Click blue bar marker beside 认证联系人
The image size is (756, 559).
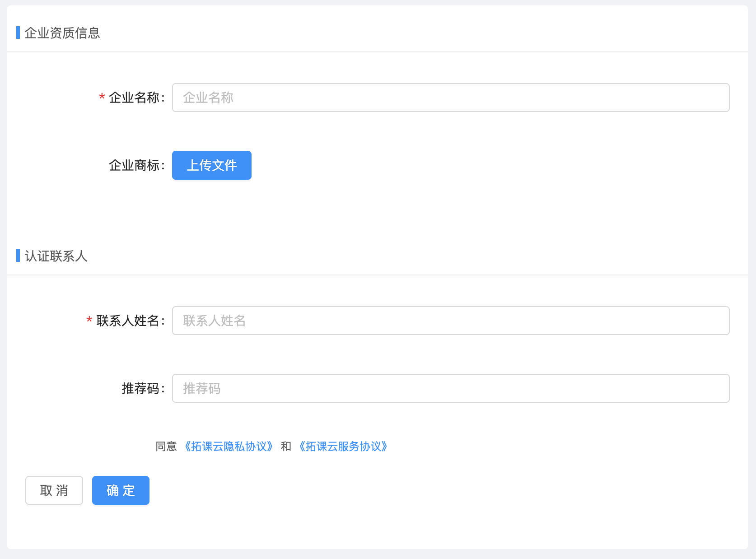(18, 256)
